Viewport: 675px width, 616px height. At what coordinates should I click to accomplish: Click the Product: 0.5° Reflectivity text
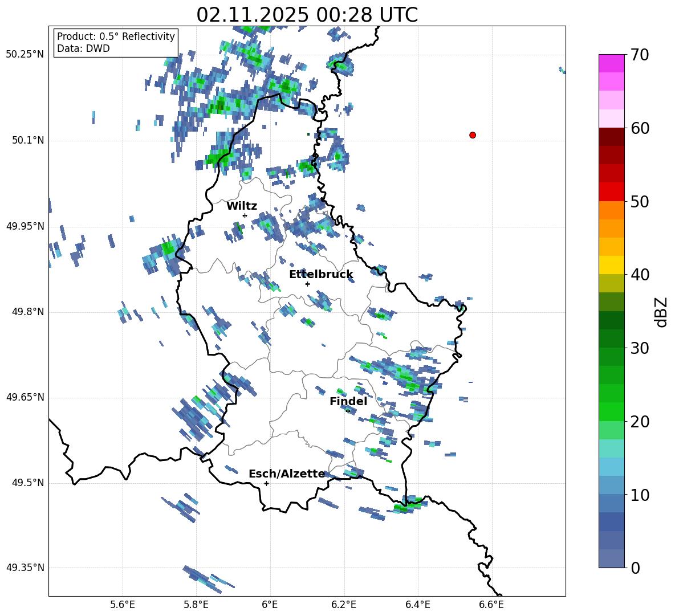(116, 36)
